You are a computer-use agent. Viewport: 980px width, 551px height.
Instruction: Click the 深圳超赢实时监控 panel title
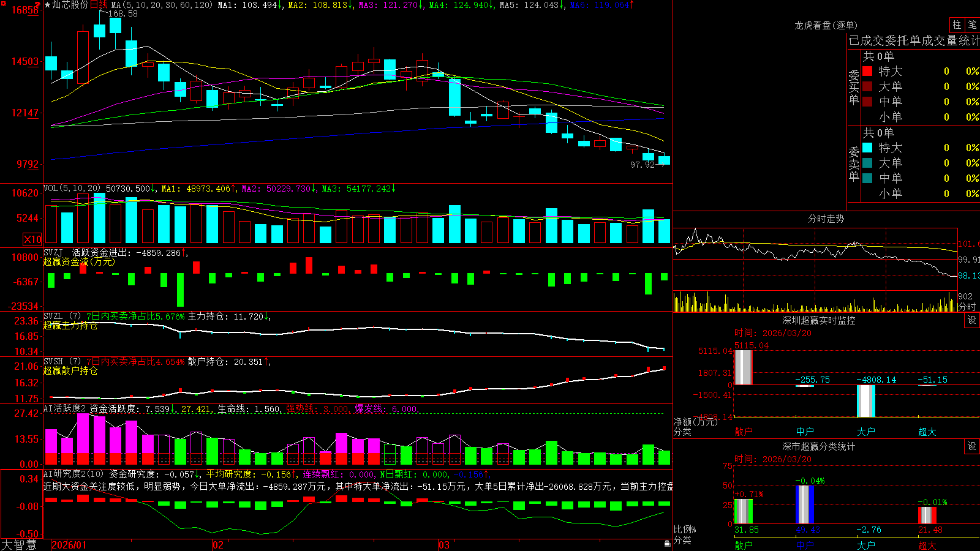coord(818,320)
